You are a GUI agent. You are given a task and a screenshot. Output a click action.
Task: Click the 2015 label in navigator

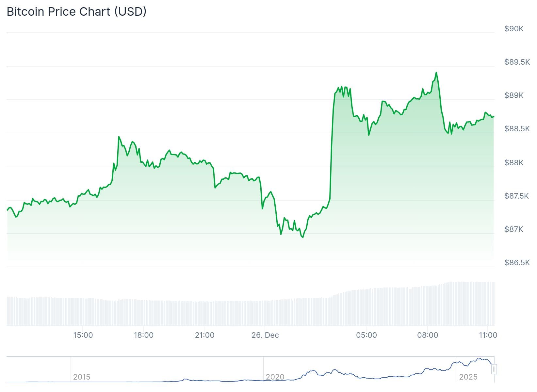[x=81, y=377]
